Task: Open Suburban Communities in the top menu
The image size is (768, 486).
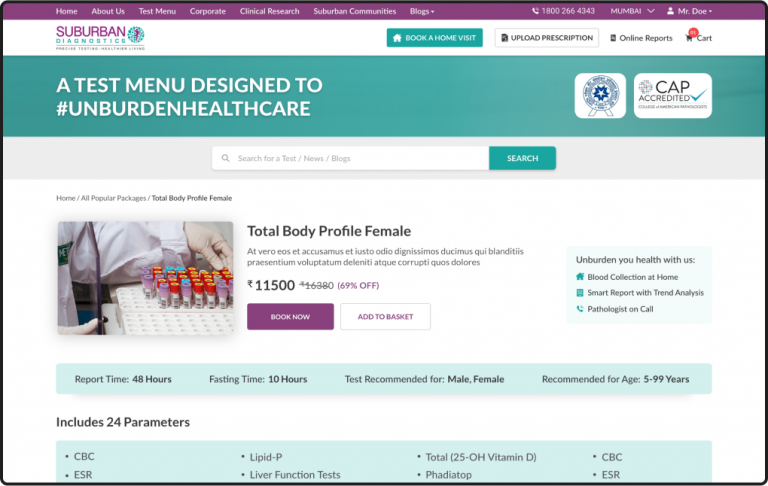Action: click(x=355, y=11)
